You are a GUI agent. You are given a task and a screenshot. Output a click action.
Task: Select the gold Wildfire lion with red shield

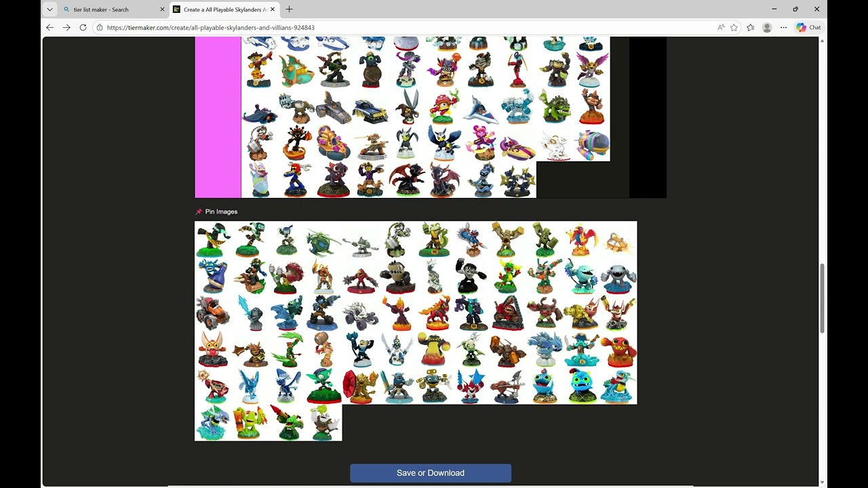(x=360, y=386)
